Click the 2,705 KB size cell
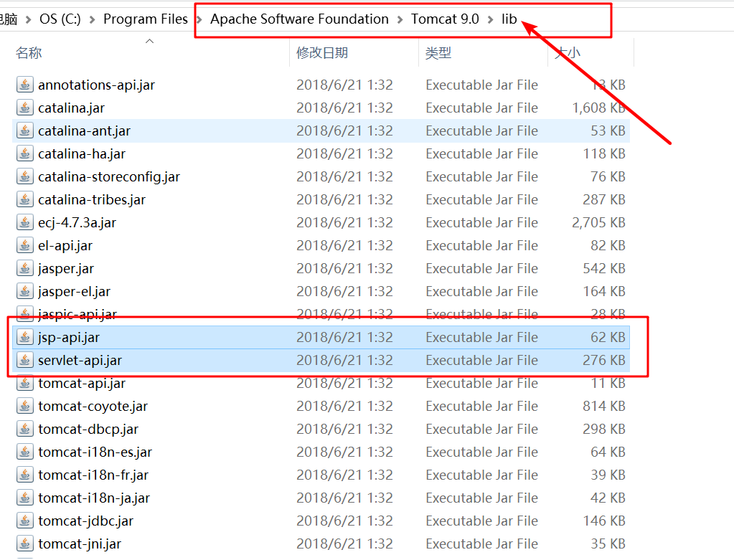This screenshot has width=734, height=560. pos(598,222)
